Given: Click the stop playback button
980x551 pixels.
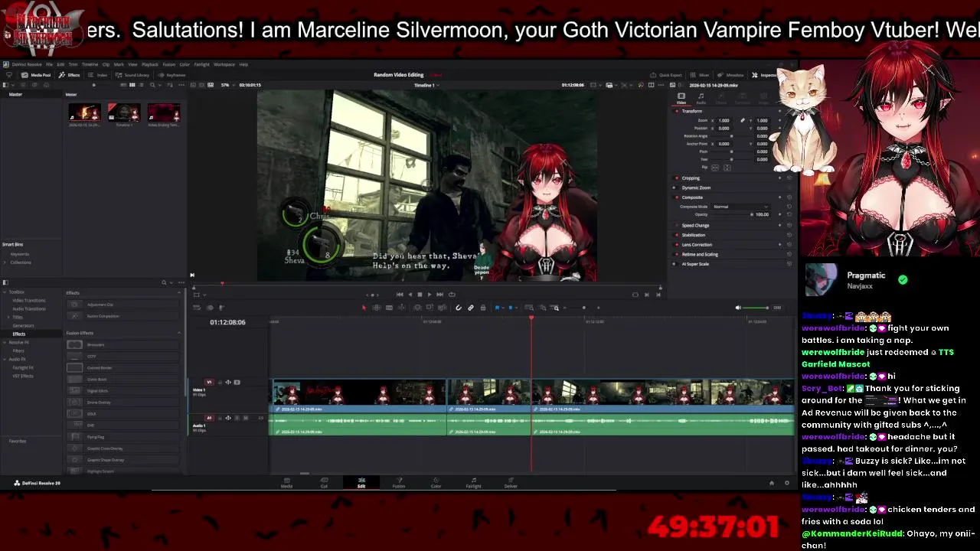Looking at the screenshot, I should click(x=420, y=295).
